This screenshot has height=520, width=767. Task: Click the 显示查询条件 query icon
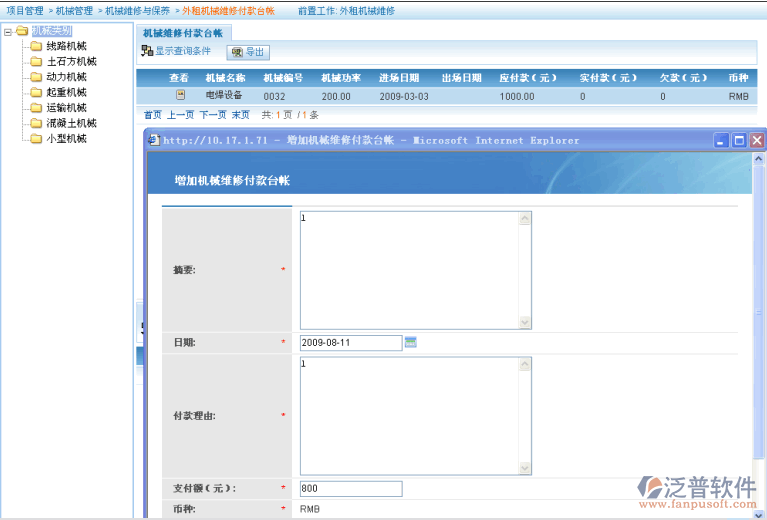point(147,51)
